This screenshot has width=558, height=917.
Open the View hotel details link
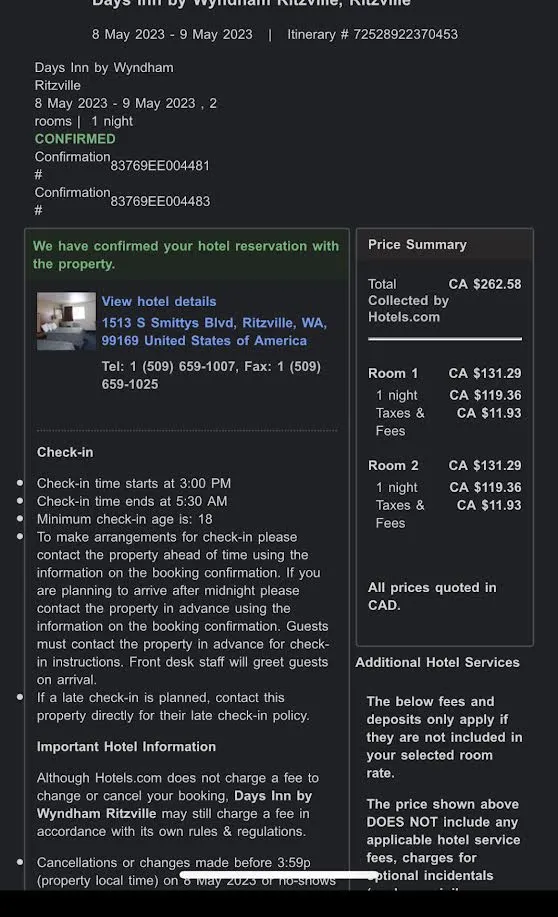159,301
